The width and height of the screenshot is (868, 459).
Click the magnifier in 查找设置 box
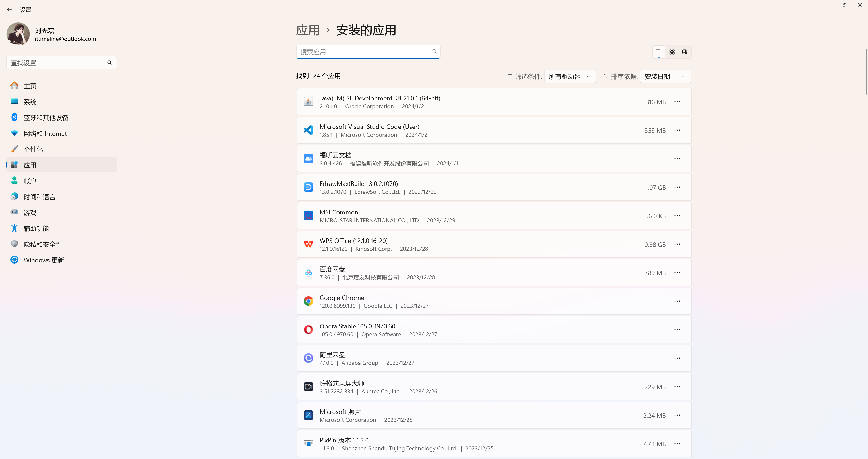point(109,63)
